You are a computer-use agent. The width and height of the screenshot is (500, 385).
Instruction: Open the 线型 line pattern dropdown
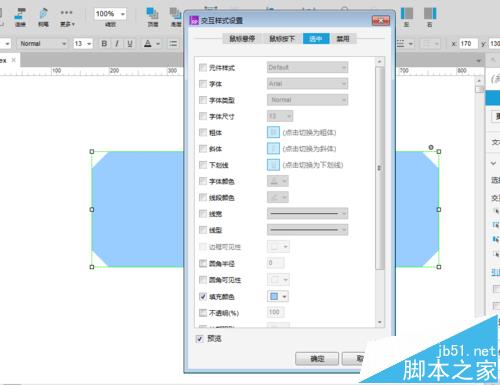tap(307, 230)
